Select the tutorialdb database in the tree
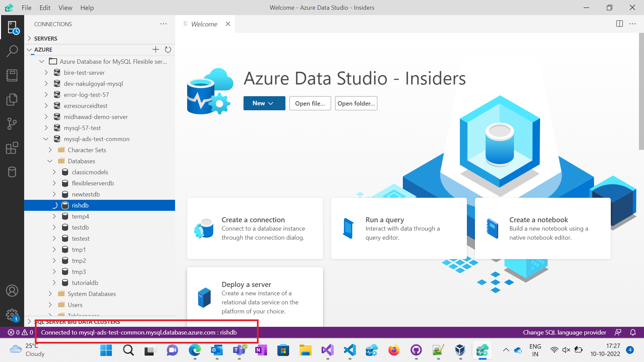The image size is (644, 362). [85, 283]
